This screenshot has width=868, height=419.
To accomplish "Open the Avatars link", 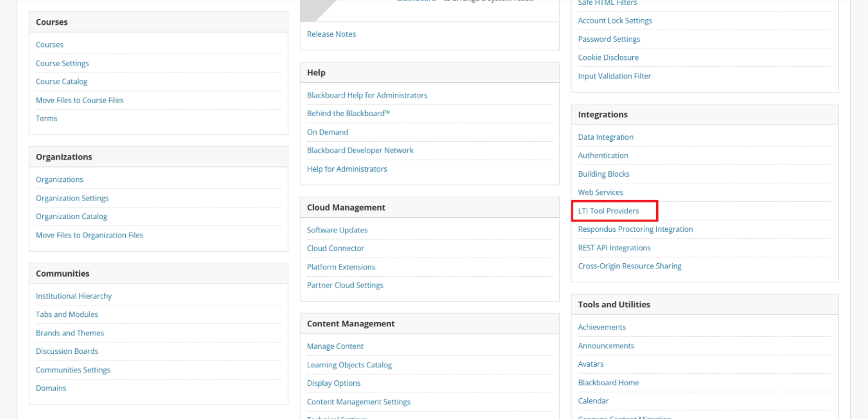I will coord(590,364).
